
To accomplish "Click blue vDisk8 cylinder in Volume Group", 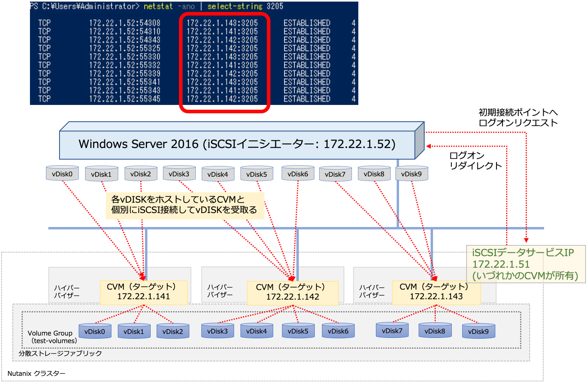I will tap(435, 331).
